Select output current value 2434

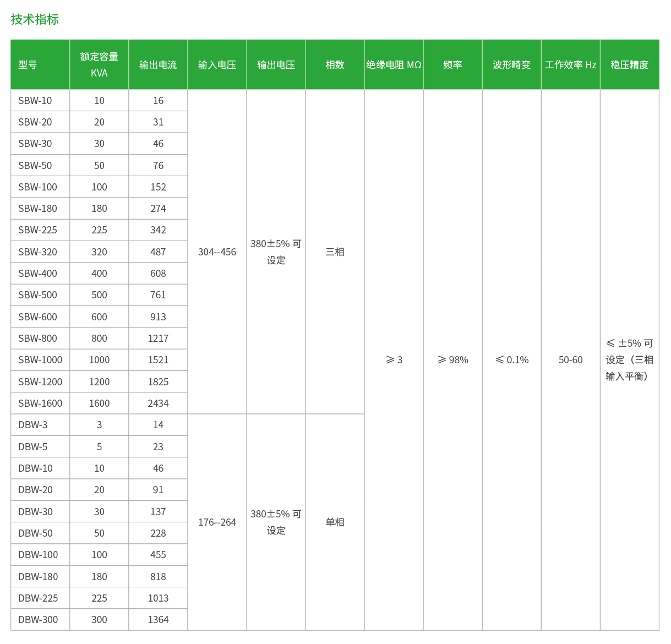tap(158, 403)
